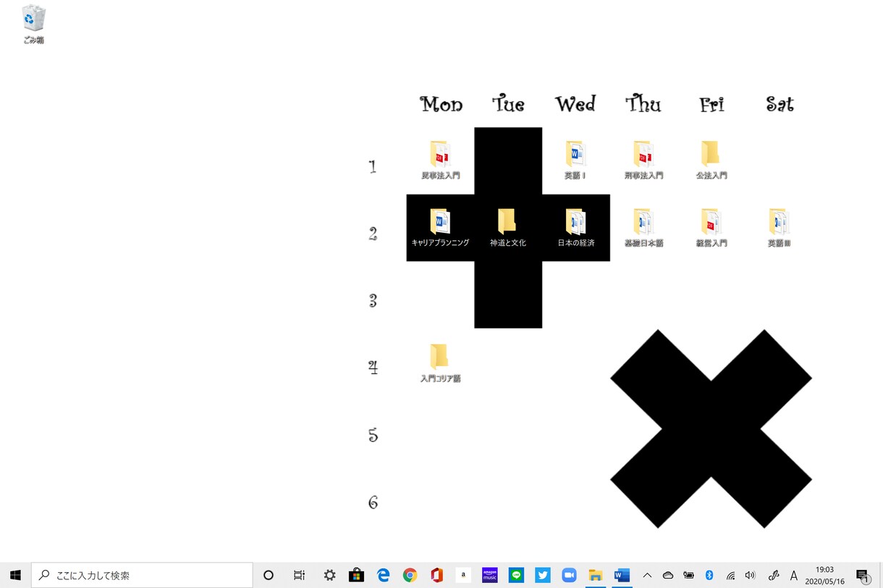883x588 pixels.
Task: Select the 公法入門 folder
Action: pyautogui.click(x=711, y=160)
